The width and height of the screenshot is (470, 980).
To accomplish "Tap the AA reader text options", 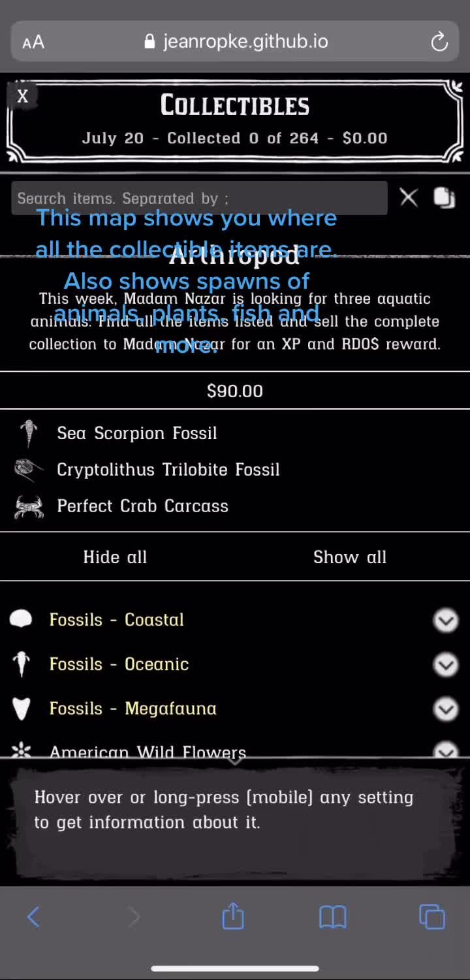I will click(33, 42).
